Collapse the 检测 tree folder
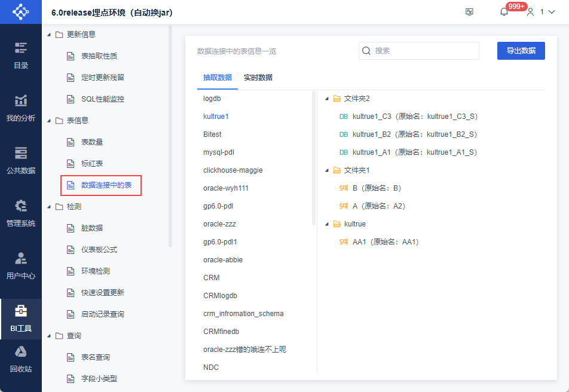 (49, 207)
